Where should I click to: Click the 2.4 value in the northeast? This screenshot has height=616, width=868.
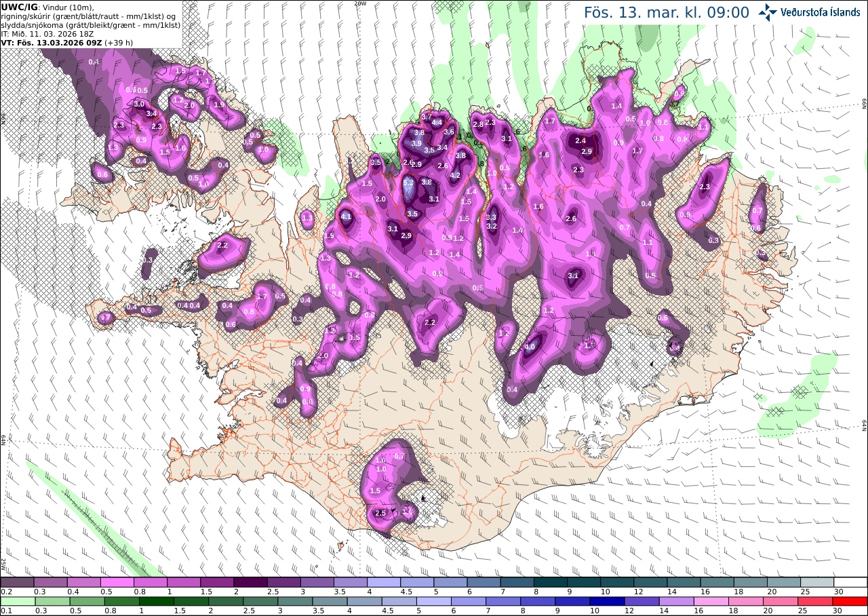click(580, 141)
